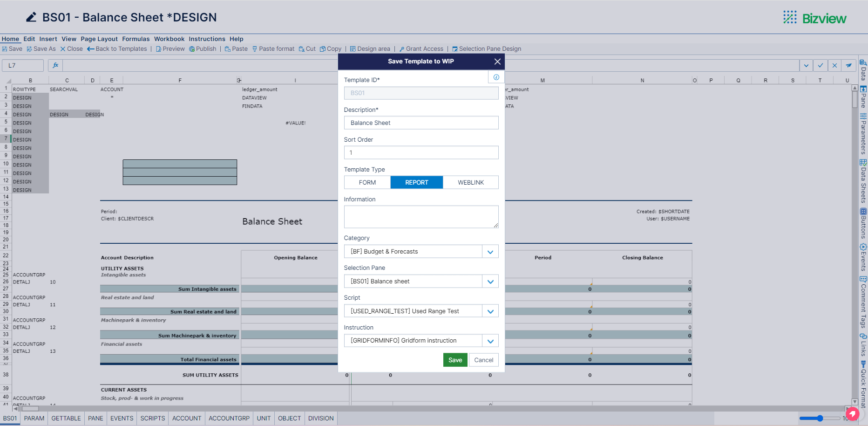Click Back to Templates link
The width and height of the screenshot is (868, 426).
click(117, 48)
